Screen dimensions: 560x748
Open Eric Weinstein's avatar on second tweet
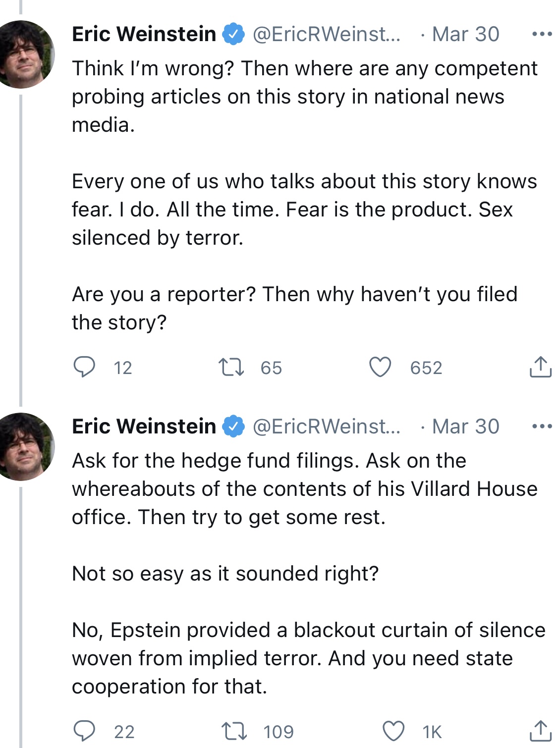[22, 446]
